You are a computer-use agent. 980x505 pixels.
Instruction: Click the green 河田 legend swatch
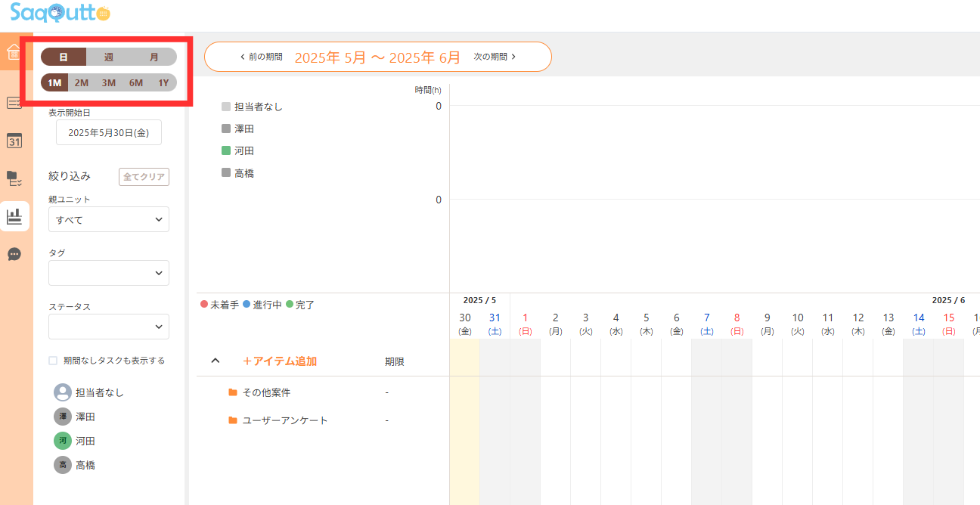[226, 151]
